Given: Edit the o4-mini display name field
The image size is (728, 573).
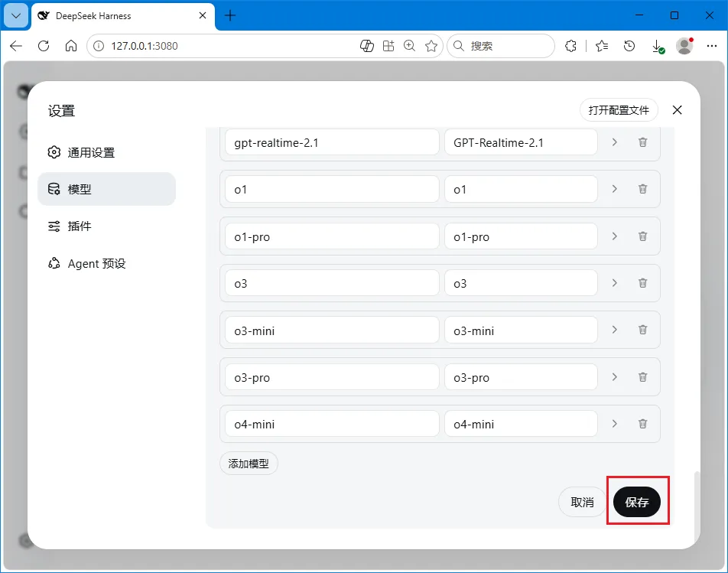Looking at the screenshot, I should 521,424.
